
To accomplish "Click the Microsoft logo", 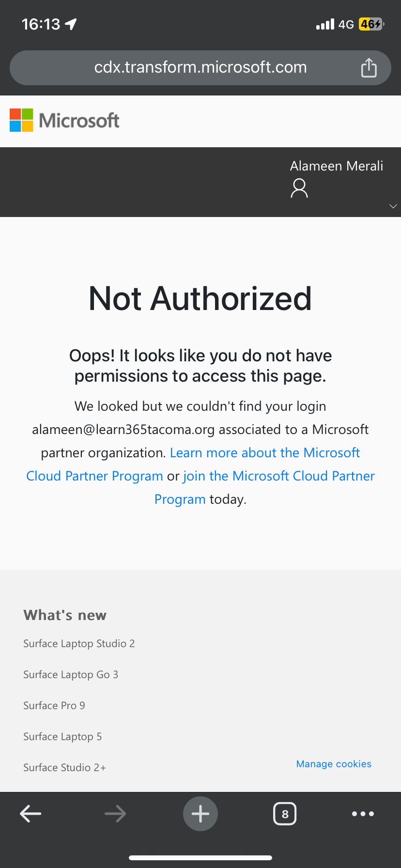I will point(64,119).
